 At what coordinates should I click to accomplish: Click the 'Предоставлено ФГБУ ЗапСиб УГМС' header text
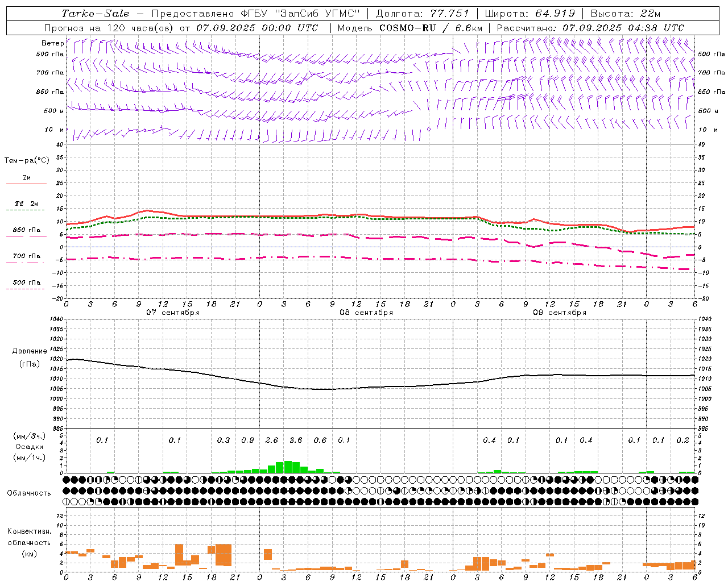pyautogui.click(x=255, y=14)
